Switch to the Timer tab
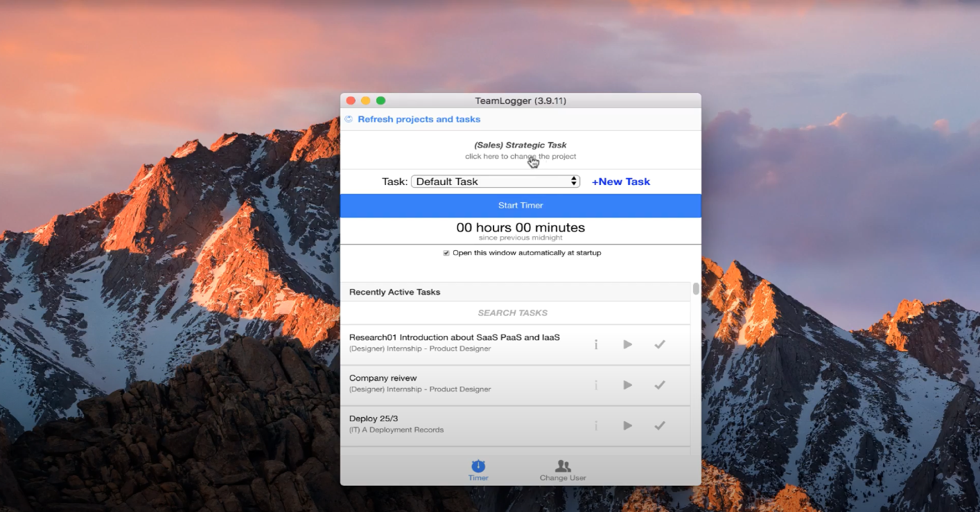The image size is (980, 512). click(478, 470)
